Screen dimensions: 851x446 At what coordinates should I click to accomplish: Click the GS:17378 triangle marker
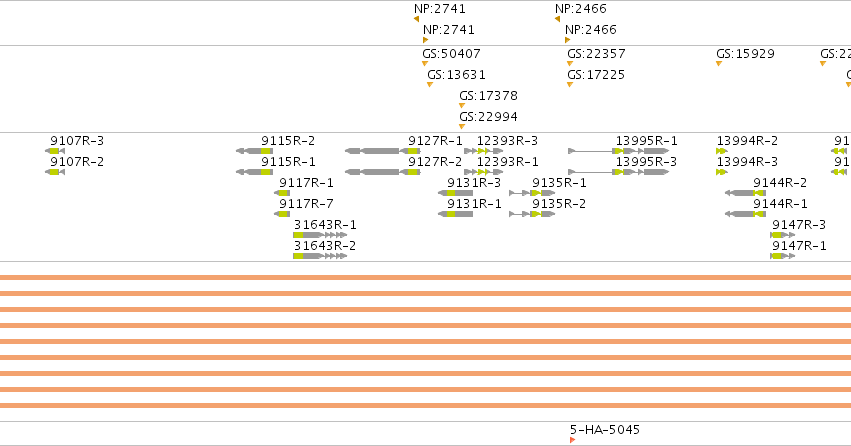click(x=462, y=106)
